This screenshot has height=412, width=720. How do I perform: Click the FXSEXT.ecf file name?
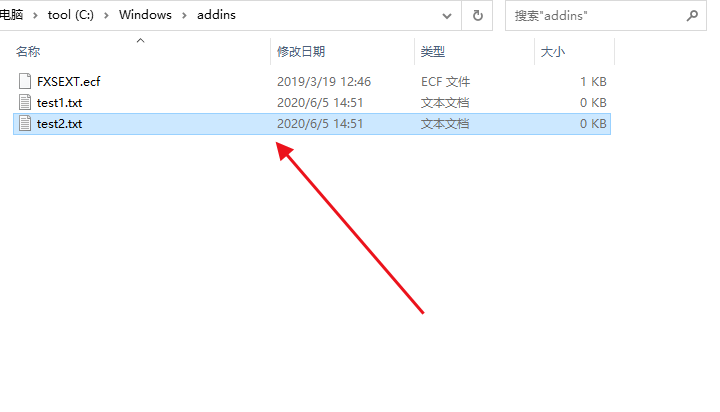(68, 82)
